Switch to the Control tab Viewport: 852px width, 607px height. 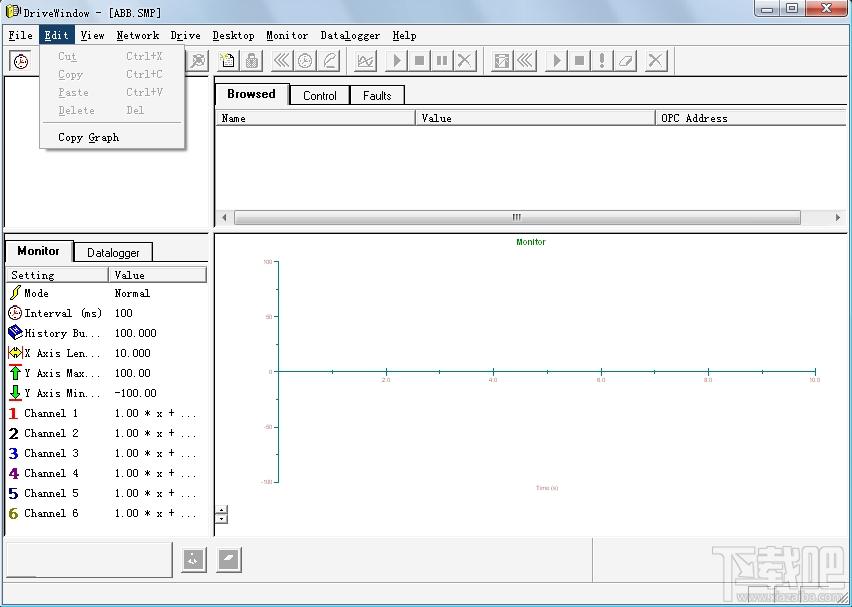pyautogui.click(x=320, y=96)
